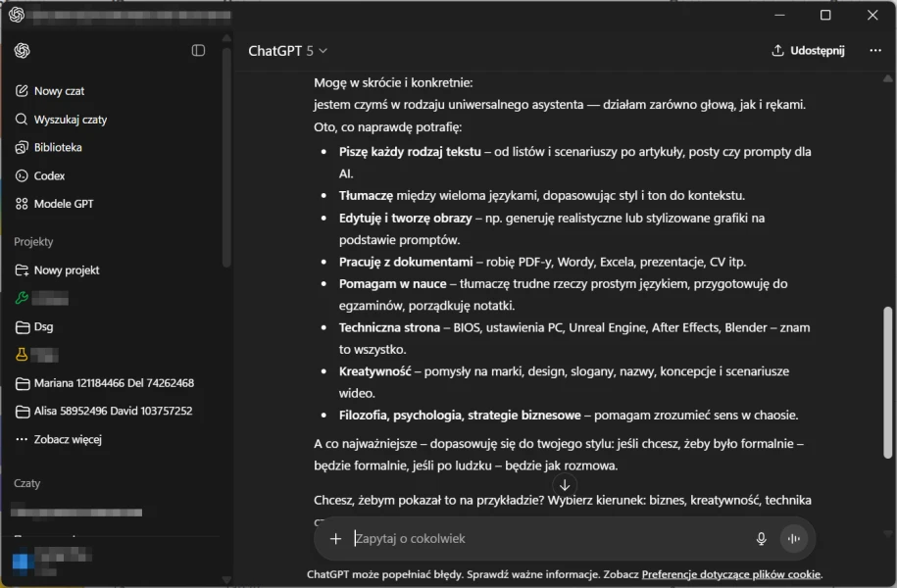The width and height of the screenshot is (897, 588).
Task: Open Wyszukaj czaty search
Action: (70, 120)
